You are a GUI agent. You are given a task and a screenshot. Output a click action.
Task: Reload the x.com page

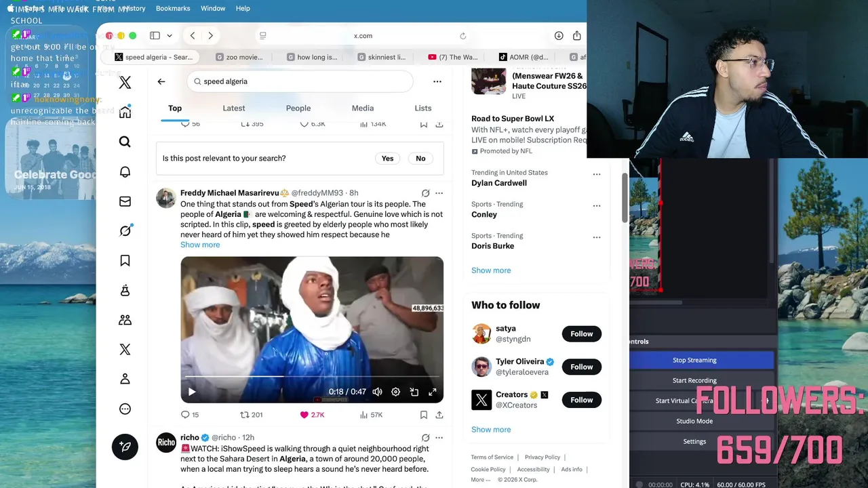463,36
